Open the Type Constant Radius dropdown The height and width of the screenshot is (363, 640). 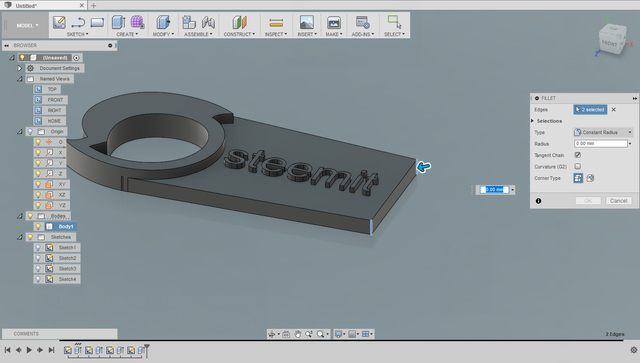pos(603,132)
